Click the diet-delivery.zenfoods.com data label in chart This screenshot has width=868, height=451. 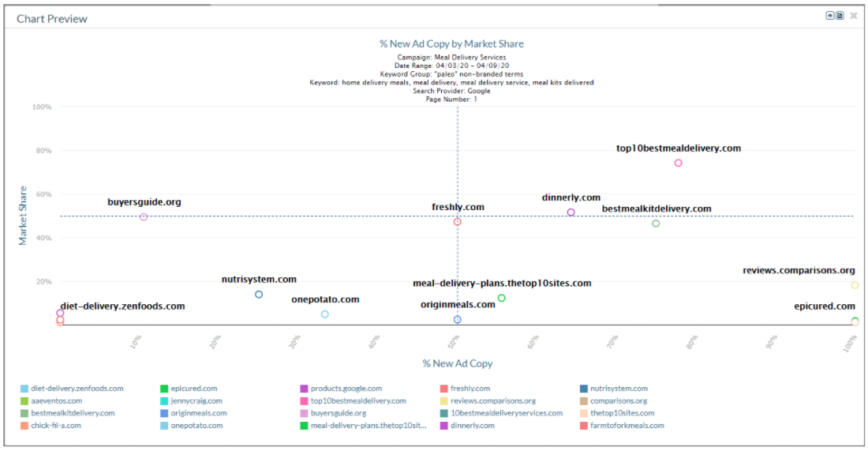(122, 306)
